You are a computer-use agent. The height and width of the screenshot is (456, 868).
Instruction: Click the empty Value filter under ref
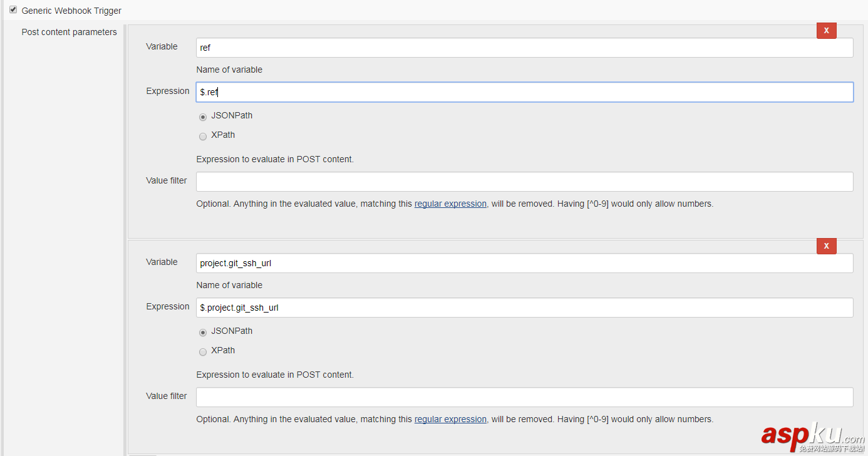point(524,182)
